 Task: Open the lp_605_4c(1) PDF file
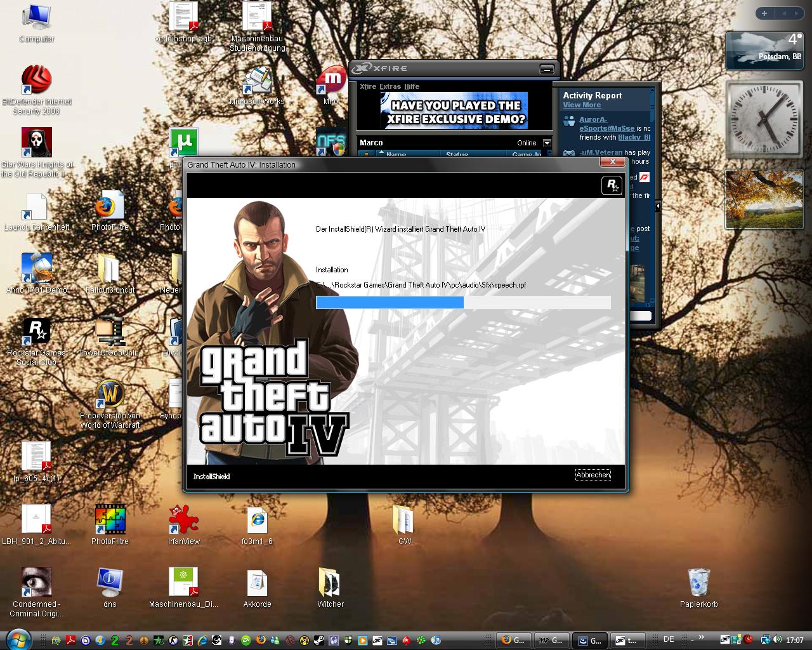point(37,463)
